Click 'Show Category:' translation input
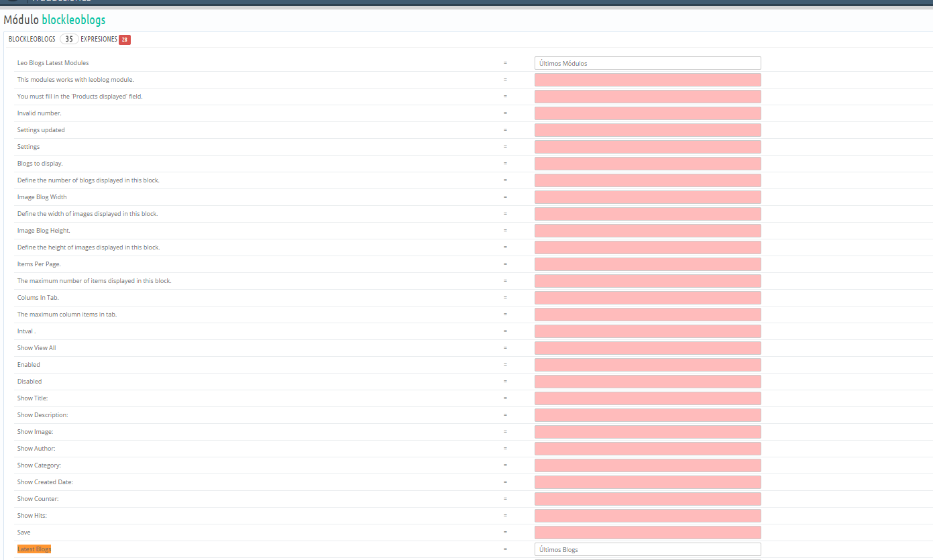The height and width of the screenshot is (560, 933). coord(647,465)
